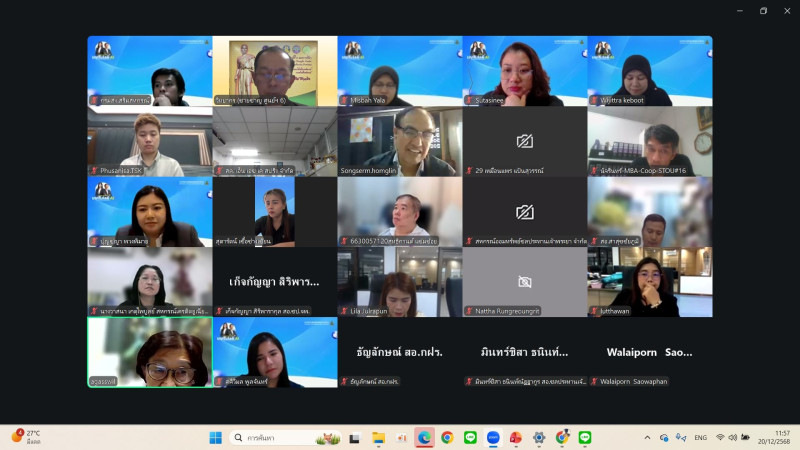The height and width of the screenshot is (450, 800).
Task: Click the Windows Start button
Action: pyautogui.click(x=215, y=437)
